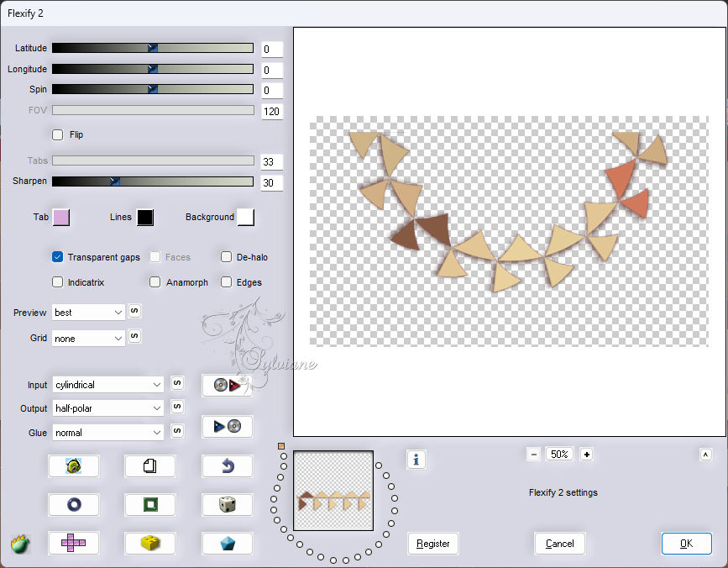Enable the Edges checkbox
The width and height of the screenshot is (728, 568).
tap(226, 282)
